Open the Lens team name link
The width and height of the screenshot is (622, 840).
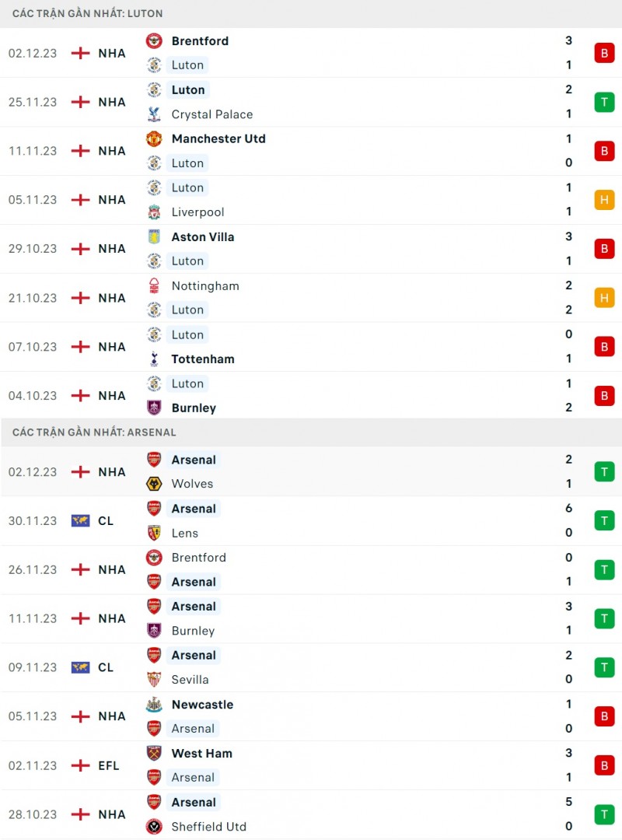pos(185,533)
